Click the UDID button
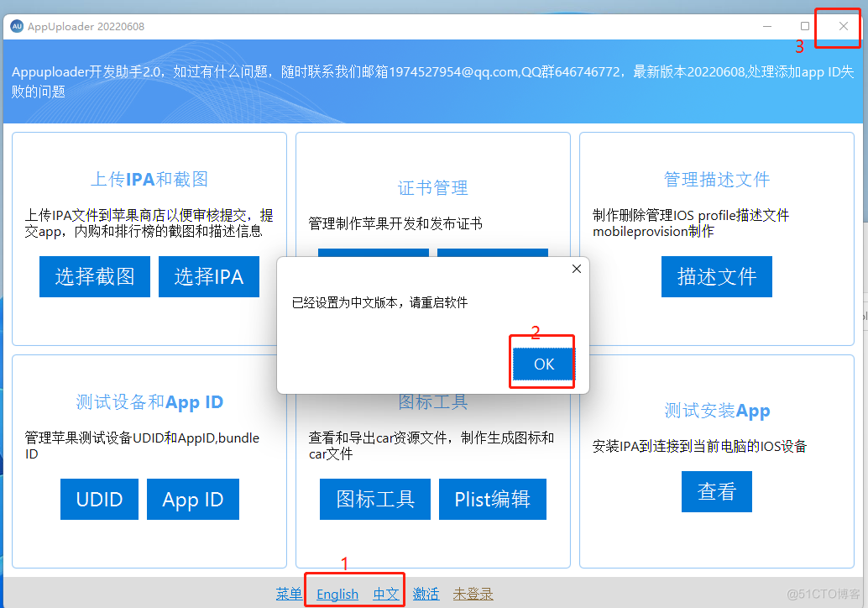868x608 pixels. pyautogui.click(x=99, y=499)
